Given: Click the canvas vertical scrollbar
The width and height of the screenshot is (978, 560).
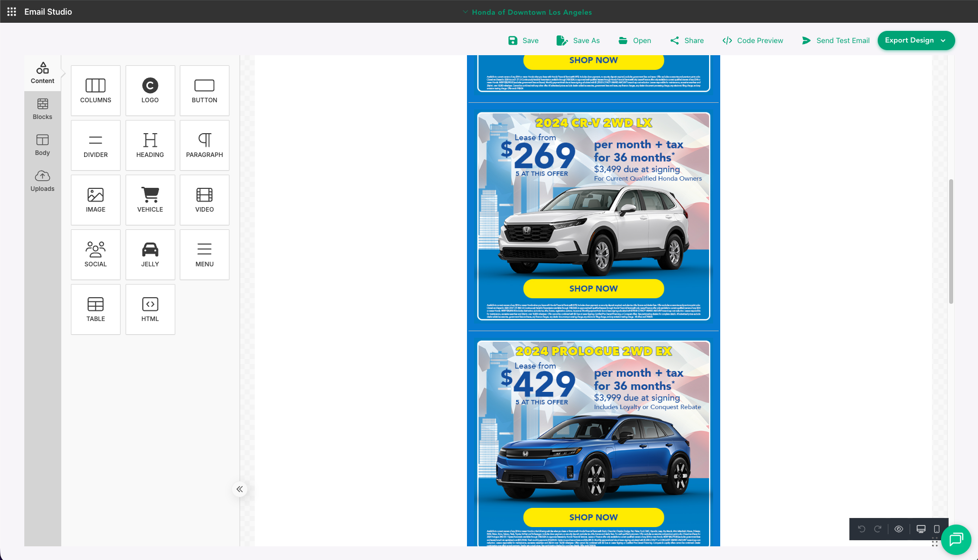Looking at the screenshot, I should coord(951,241).
